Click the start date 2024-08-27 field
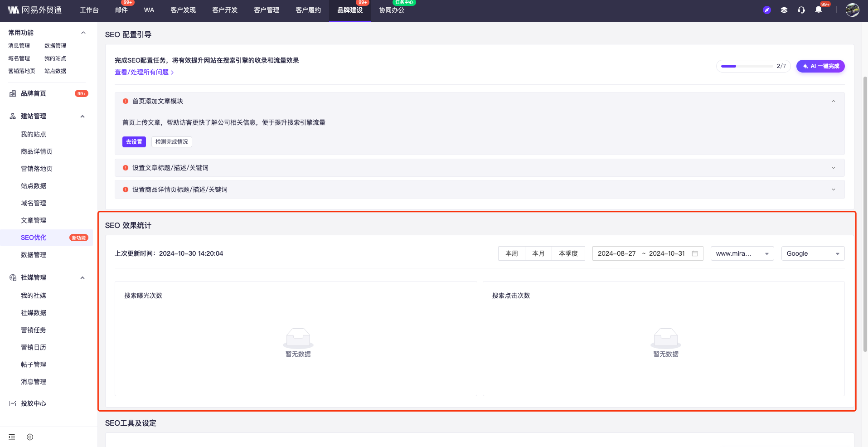Image resolution: width=868 pixels, height=447 pixels. coord(616,253)
